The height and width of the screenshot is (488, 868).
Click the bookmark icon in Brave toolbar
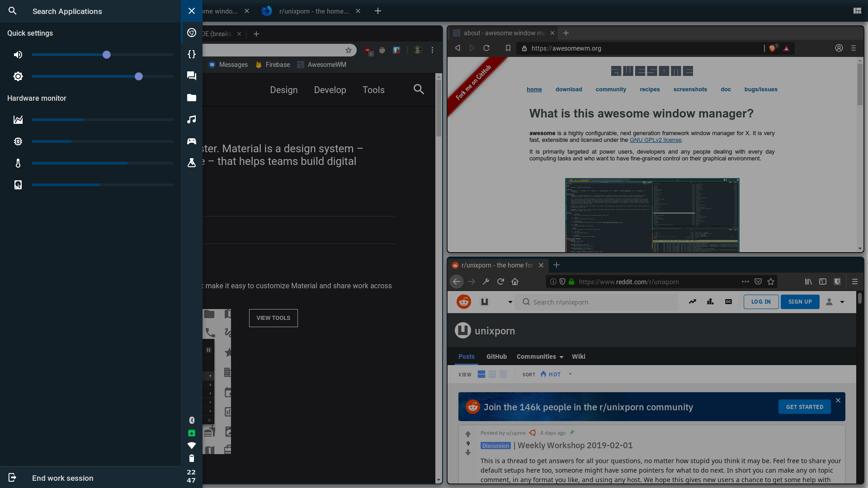508,48
